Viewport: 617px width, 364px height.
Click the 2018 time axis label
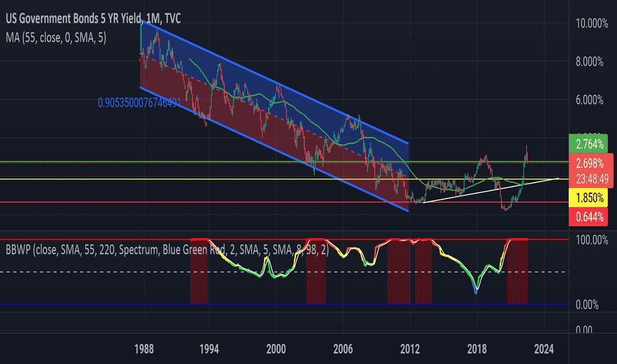pos(477,349)
